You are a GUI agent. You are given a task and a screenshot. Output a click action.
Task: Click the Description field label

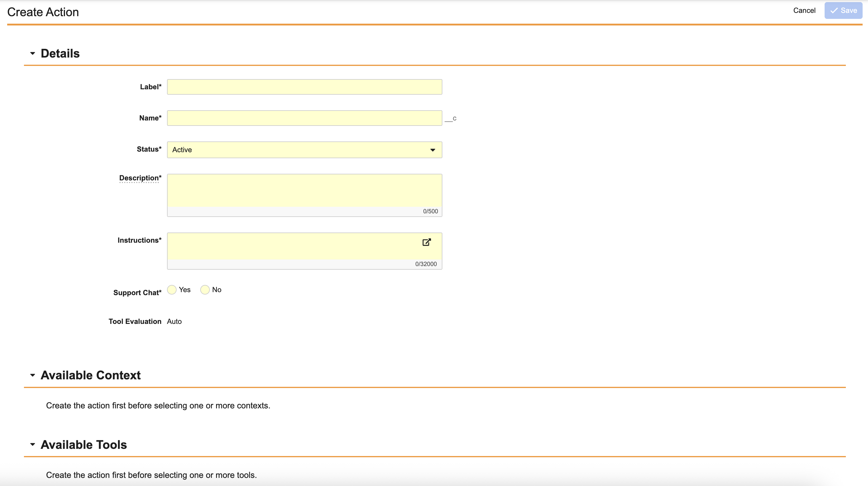pyautogui.click(x=139, y=178)
